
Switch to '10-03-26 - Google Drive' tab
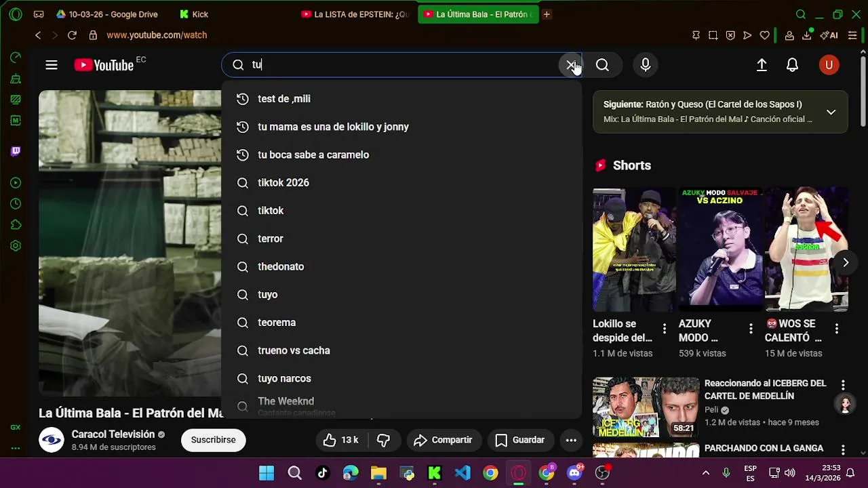click(x=107, y=14)
